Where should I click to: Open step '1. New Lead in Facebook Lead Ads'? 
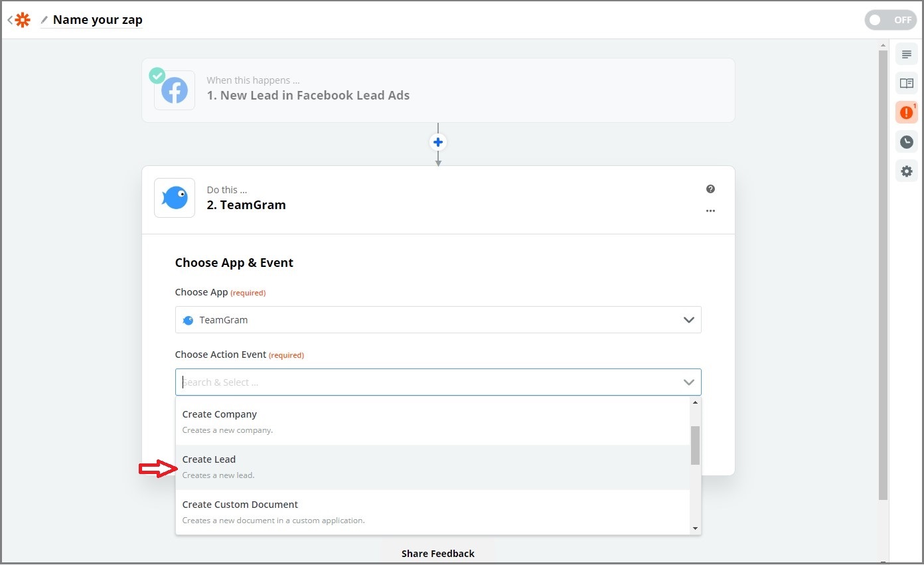point(308,96)
